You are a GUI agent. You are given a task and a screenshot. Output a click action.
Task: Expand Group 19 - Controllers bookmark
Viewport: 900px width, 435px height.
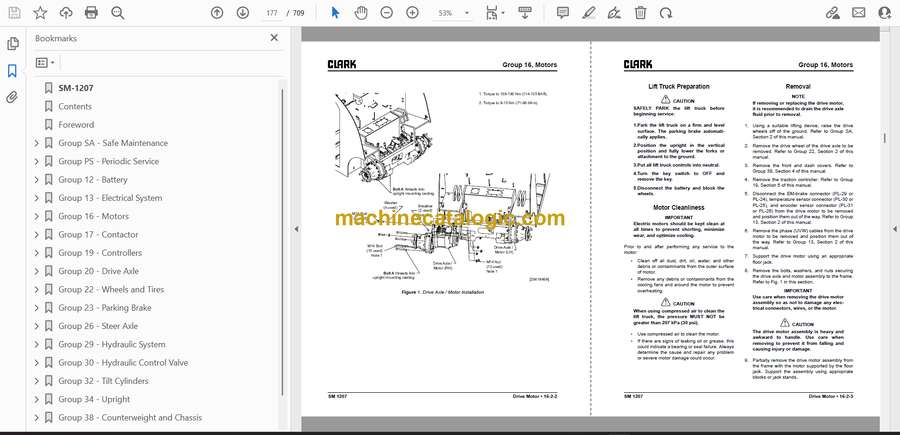37,253
